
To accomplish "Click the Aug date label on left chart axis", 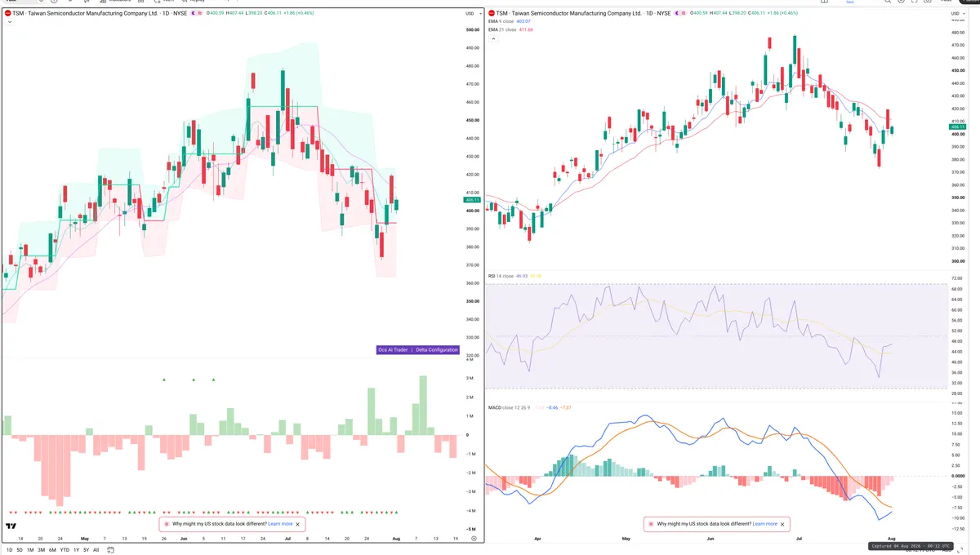I will (x=396, y=539).
